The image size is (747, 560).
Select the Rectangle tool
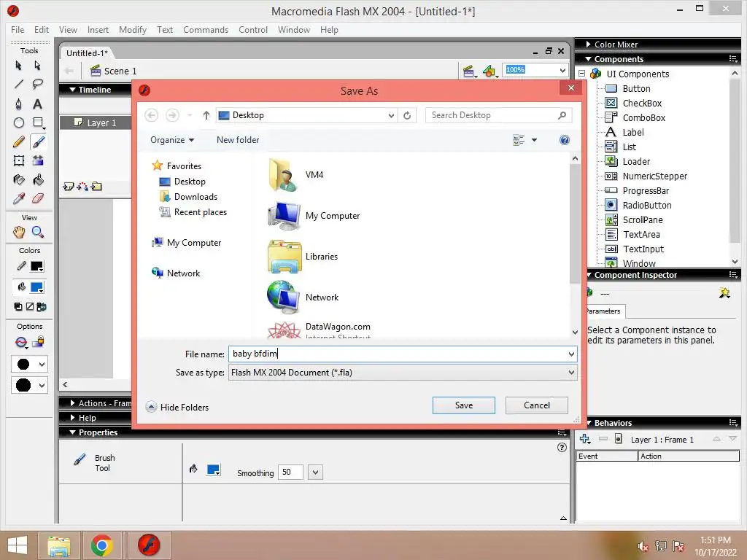tap(38, 122)
